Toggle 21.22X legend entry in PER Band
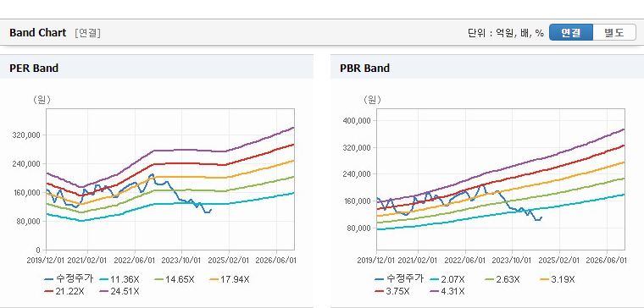 [64, 291]
